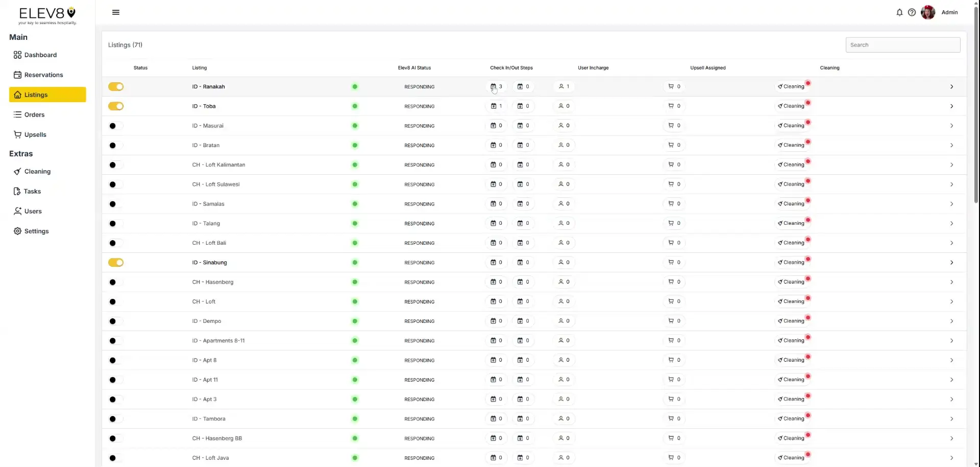Switch to the Upsells section

pyautogui.click(x=35, y=134)
